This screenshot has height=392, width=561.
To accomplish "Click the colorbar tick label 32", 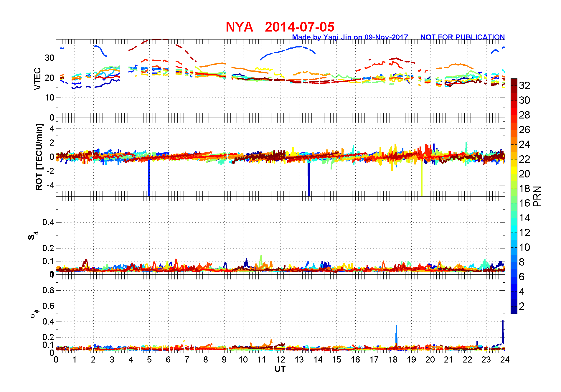I will [524, 85].
